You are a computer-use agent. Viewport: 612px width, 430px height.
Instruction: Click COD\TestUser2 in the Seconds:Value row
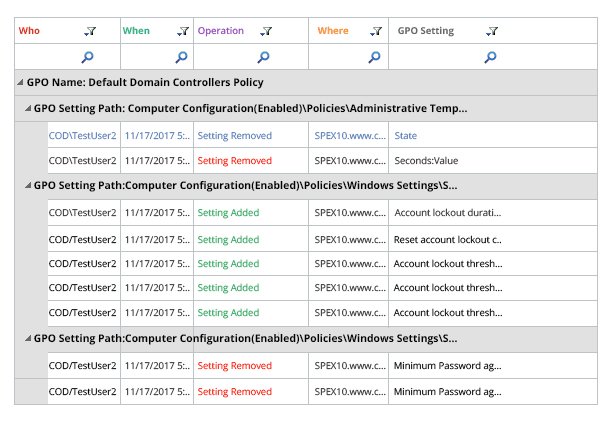click(83, 161)
